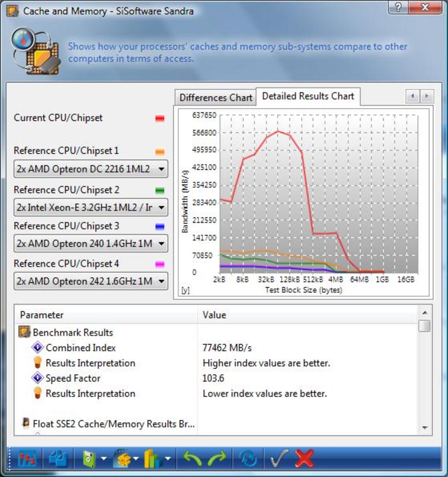Click the 103.6 speed factor value

point(213,378)
